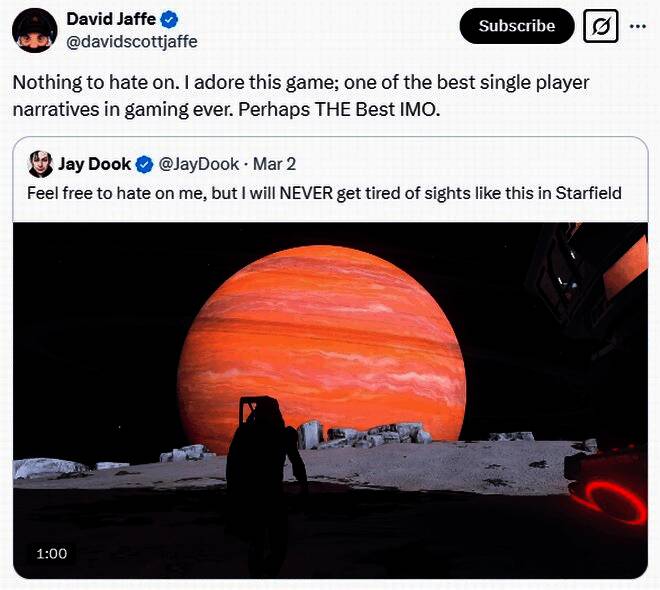This screenshot has width=660, height=590.
Task: Click David Jaffe's tweet text about narratives
Action: click(301, 96)
